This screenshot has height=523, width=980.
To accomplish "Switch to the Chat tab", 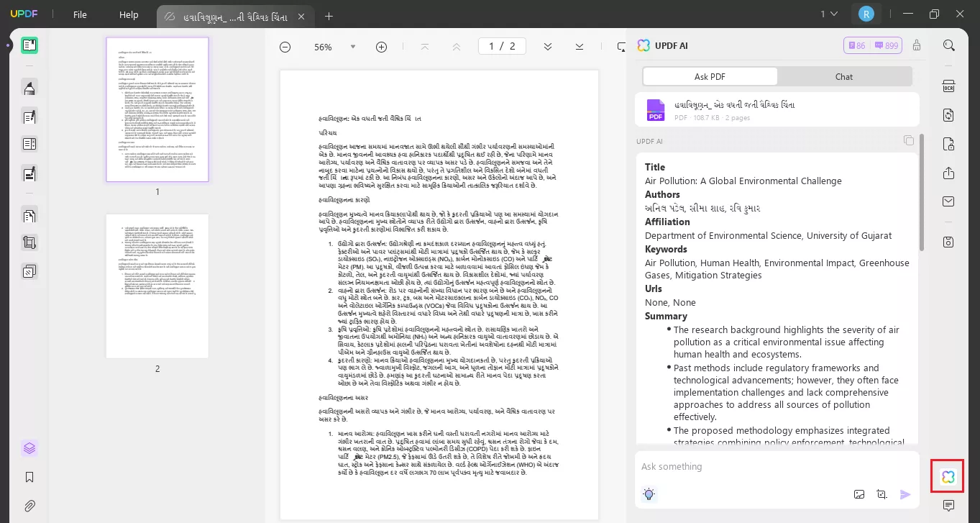I will coord(844,76).
